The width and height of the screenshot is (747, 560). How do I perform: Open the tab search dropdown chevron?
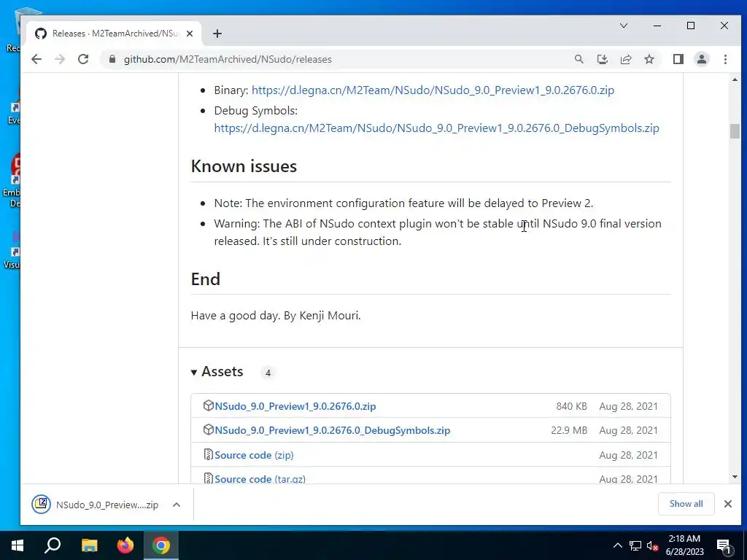click(x=623, y=26)
